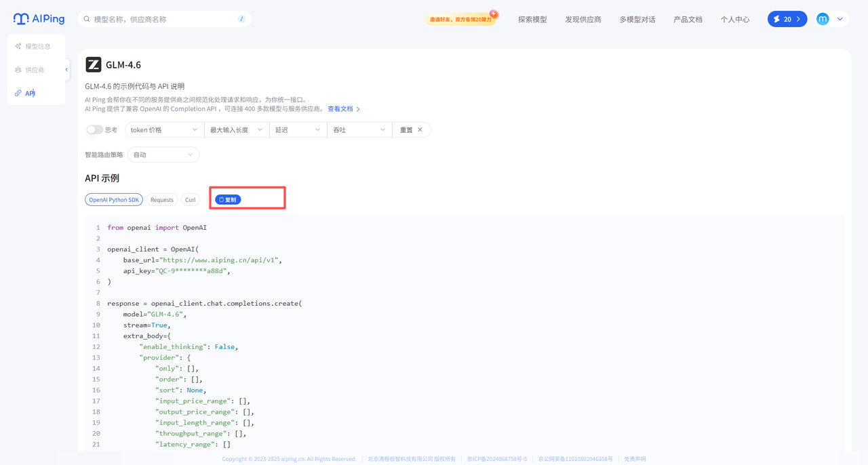This screenshot has width=868, height=465.
Task: Open 发现供应商 in top navigation
Action: (x=583, y=20)
